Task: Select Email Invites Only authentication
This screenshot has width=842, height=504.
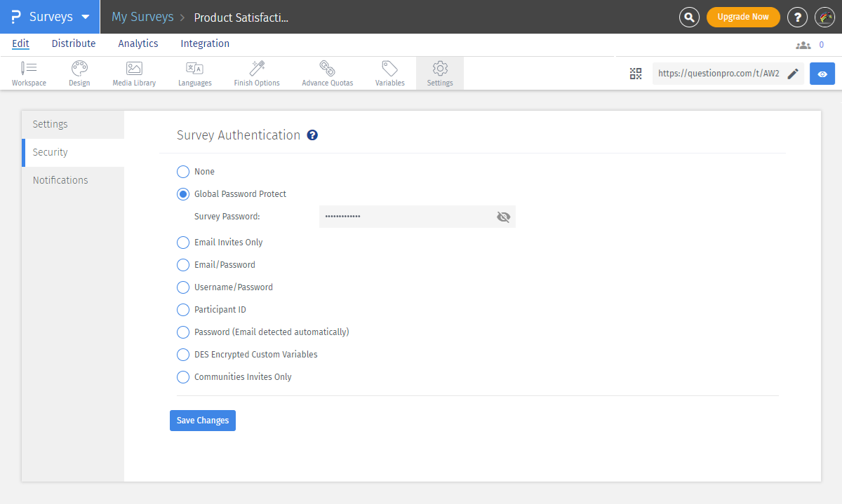Action: tap(182, 242)
